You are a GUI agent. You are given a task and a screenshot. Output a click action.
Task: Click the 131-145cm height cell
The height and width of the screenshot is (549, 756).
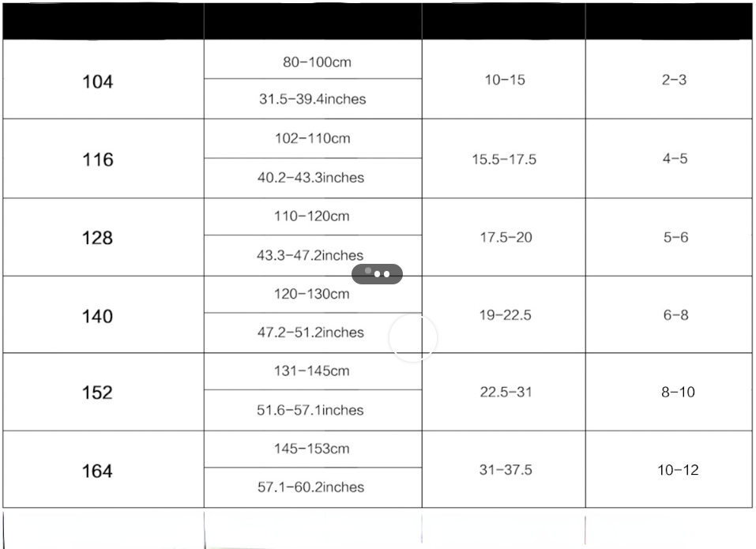click(x=312, y=370)
